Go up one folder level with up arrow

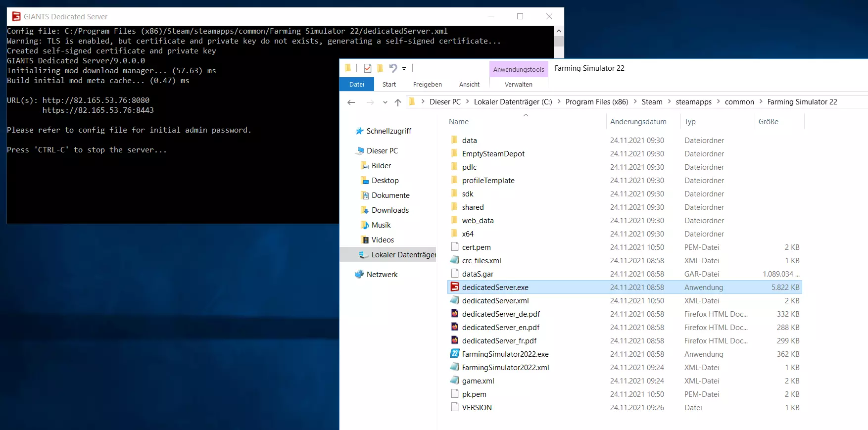pos(398,102)
